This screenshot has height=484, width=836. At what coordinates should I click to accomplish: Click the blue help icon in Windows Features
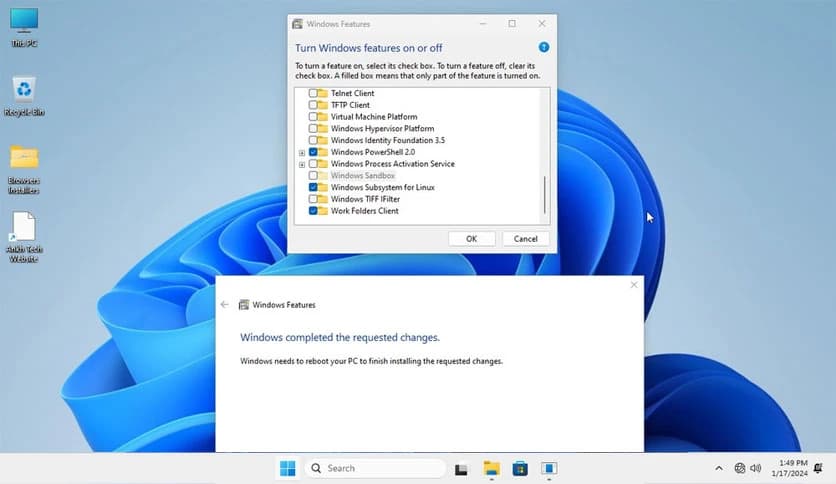[544, 47]
